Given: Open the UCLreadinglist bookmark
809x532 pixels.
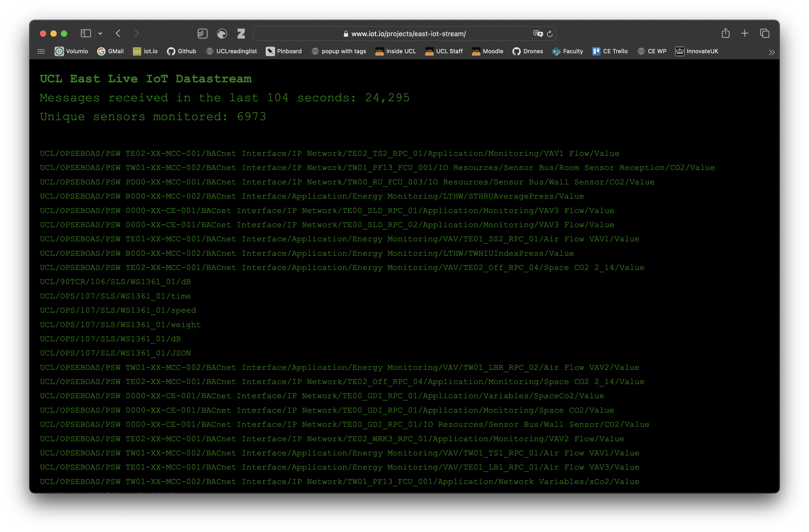Looking at the screenshot, I should pos(232,51).
